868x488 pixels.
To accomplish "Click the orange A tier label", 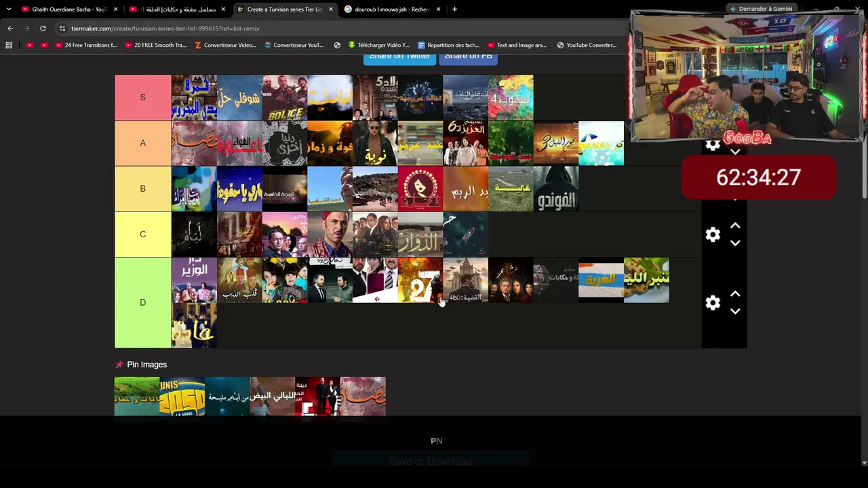I will coord(143,143).
